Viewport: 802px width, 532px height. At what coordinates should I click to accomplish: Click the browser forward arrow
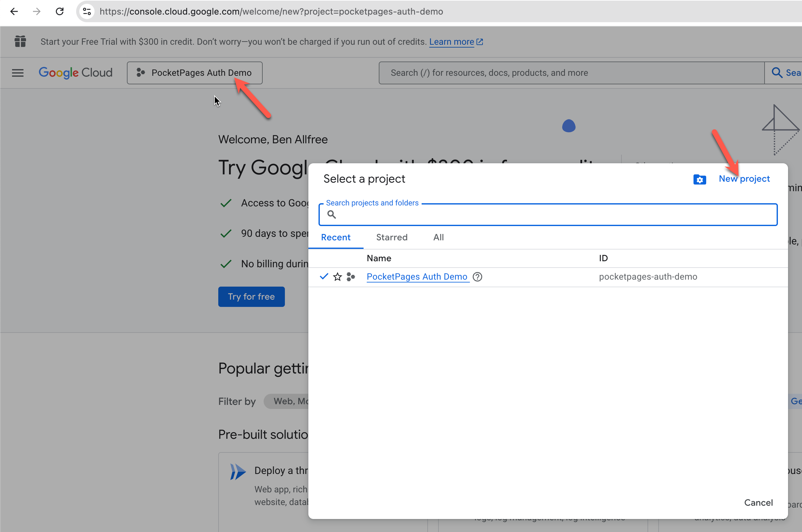[37, 11]
